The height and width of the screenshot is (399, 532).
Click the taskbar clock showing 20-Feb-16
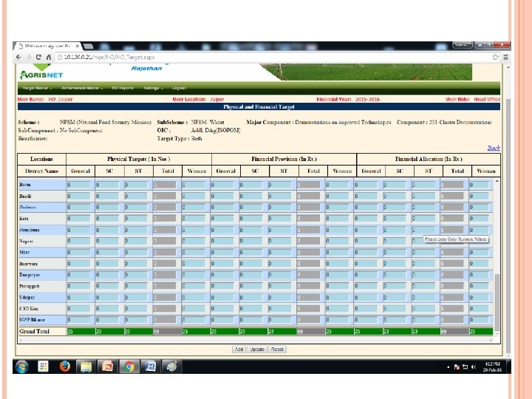click(x=492, y=366)
